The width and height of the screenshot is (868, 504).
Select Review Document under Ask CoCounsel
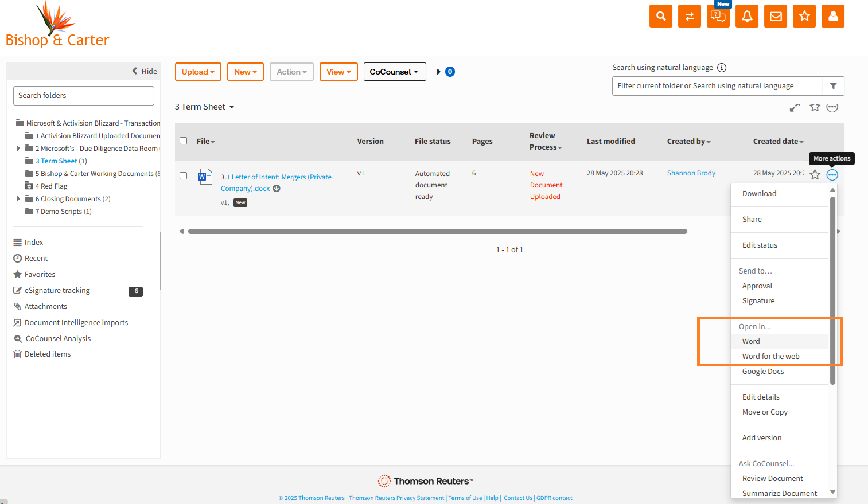(x=772, y=479)
